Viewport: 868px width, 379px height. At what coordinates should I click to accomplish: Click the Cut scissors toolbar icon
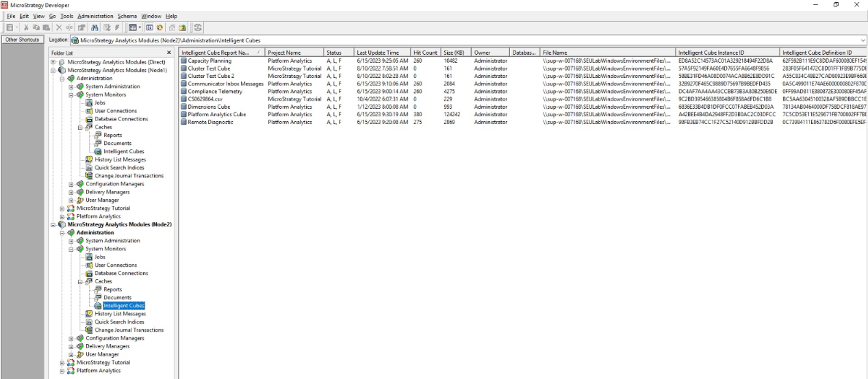(x=26, y=27)
